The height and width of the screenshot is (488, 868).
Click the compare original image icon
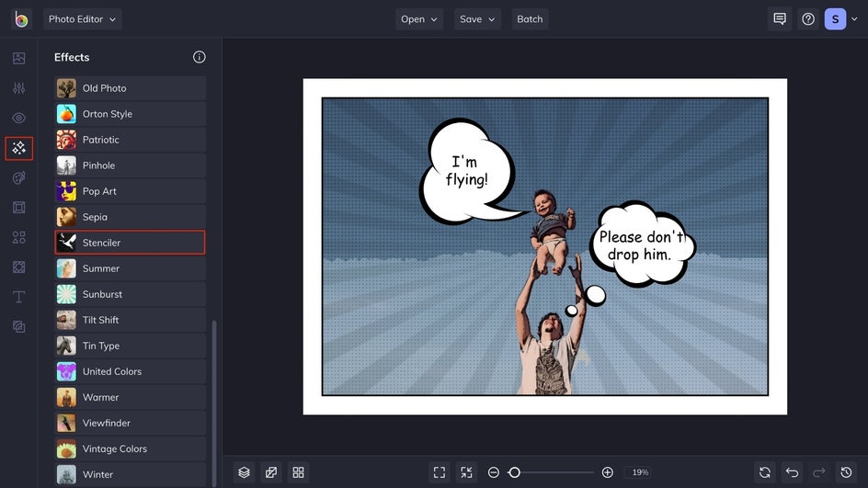pyautogui.click(x=271, y=472)
